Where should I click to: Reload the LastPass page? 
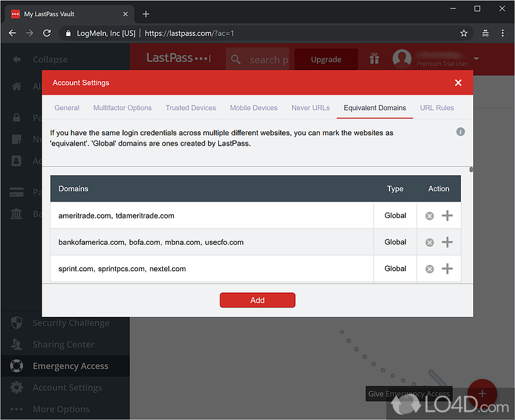point(46,33)
